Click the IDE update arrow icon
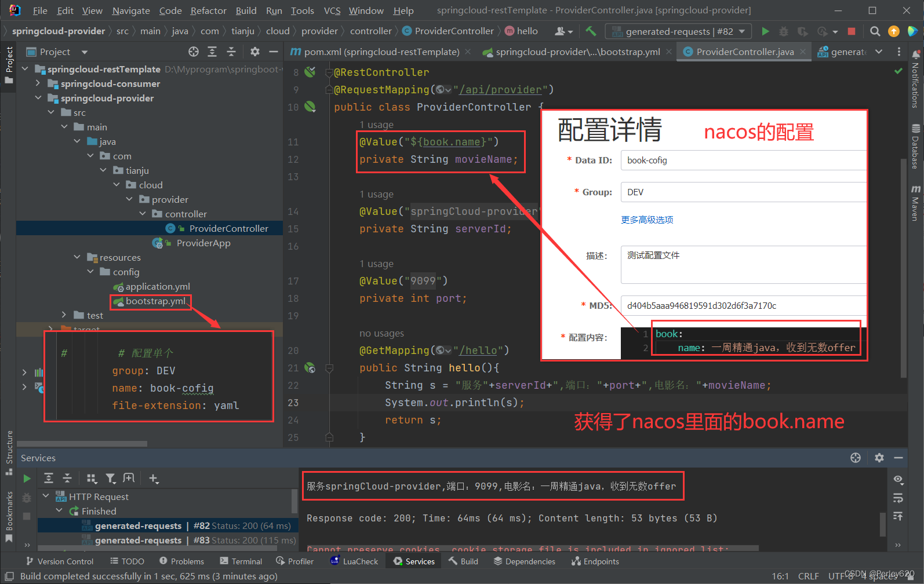The height and width of the screenshot is (584, 924). click(x=894, y=31)
